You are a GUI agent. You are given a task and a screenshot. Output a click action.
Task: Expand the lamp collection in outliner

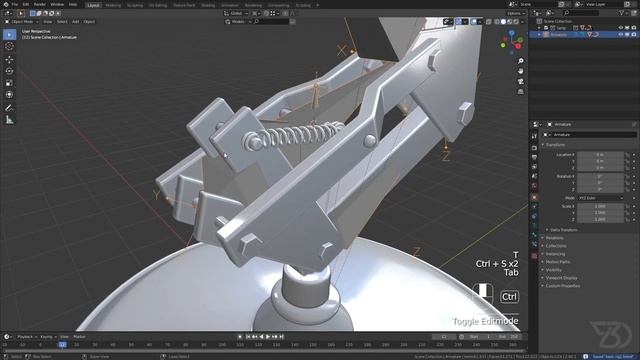pyautogui.click(x=539, y=28)
